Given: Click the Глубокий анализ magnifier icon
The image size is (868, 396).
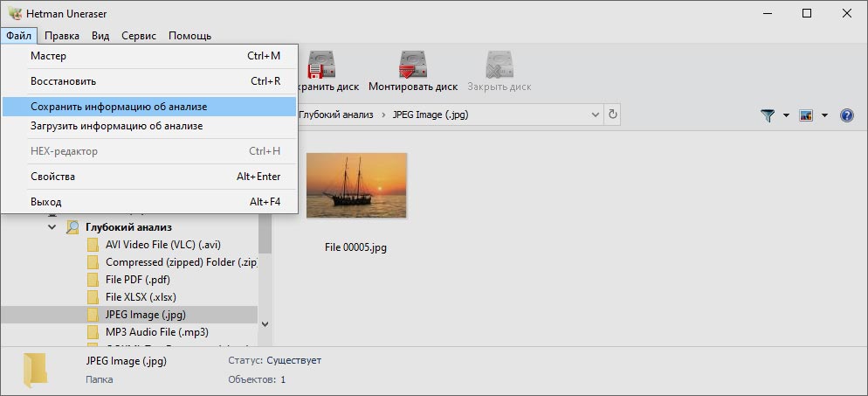Looking at the screenshot, I should point(72,227).
